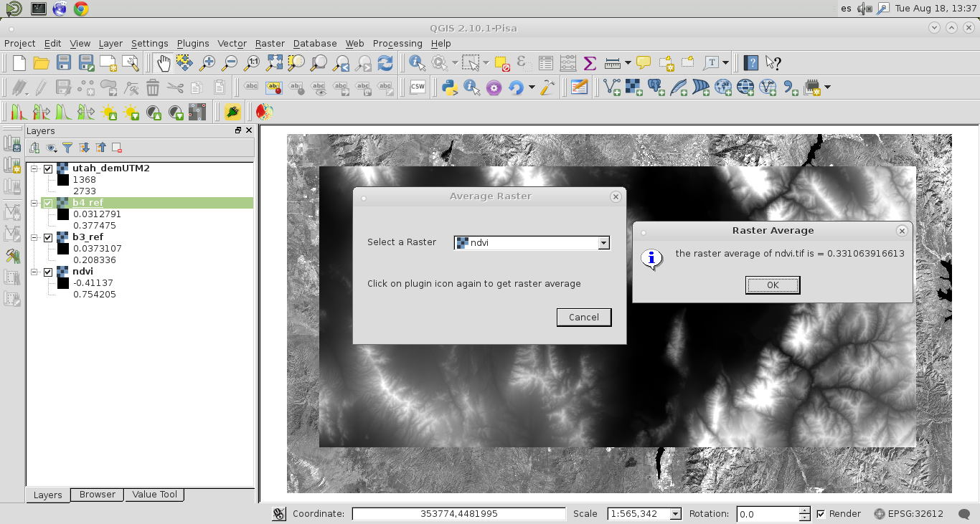The width and height of the screenshot is (980, 524).
Task: Open measure tool dropdown arrow
Action: tap(628, 63)
